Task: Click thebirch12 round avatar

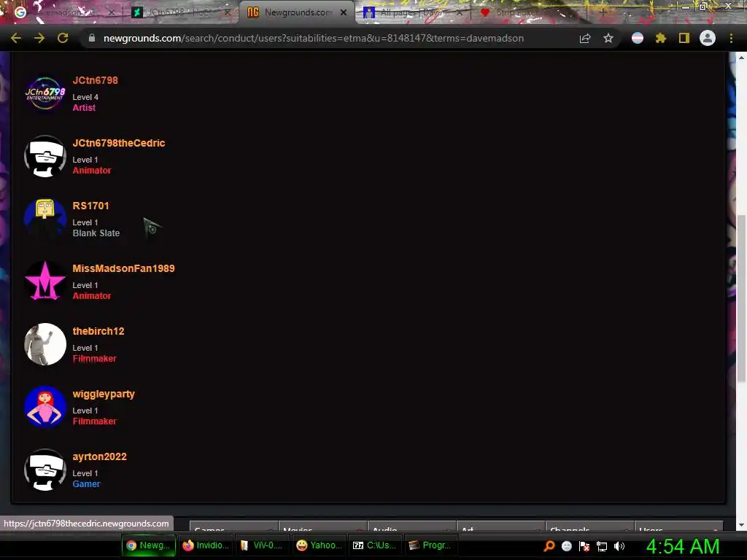Action: 45,344
